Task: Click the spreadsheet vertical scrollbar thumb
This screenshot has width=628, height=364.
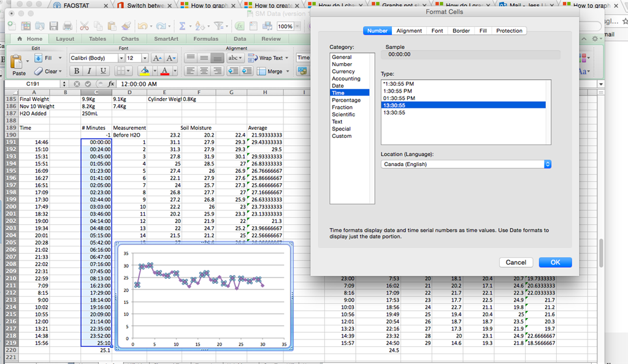Action: [601, 253]
